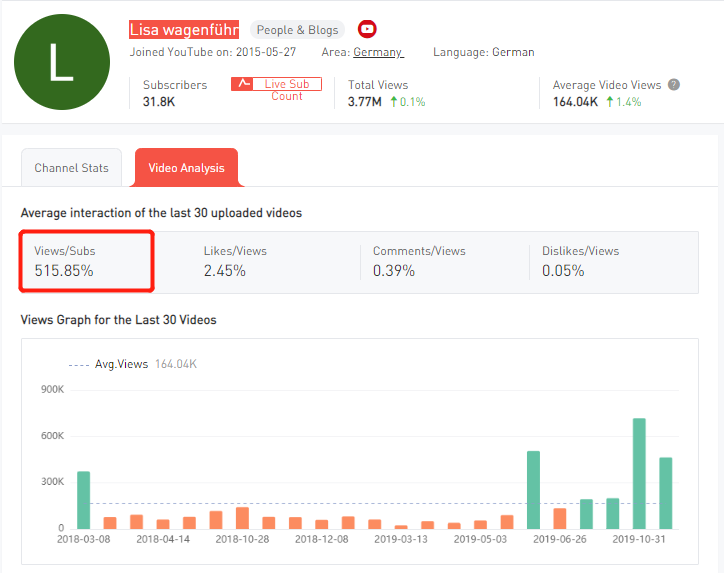Follow the Germany area link
This screenshot has width=724, height=573.
(x=379, y=52)
